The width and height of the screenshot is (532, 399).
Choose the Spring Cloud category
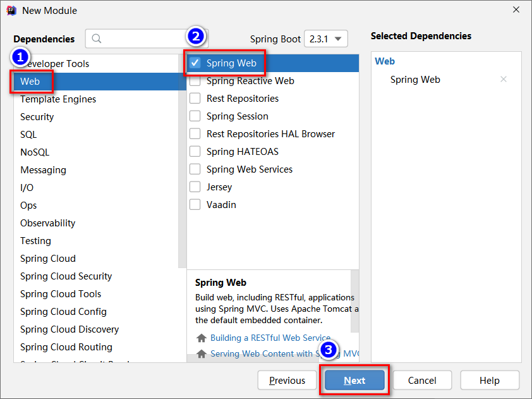95,259
